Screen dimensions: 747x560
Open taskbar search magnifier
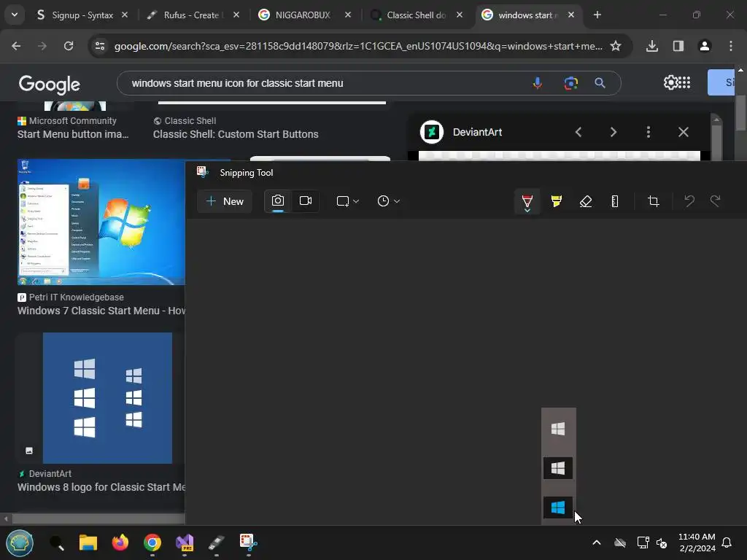point(57,542)
